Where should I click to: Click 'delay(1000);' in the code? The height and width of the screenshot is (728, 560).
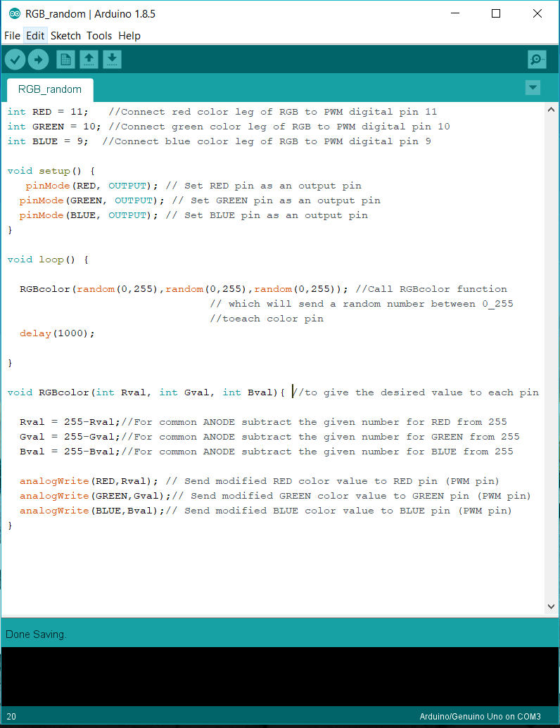tap(57, 333)
